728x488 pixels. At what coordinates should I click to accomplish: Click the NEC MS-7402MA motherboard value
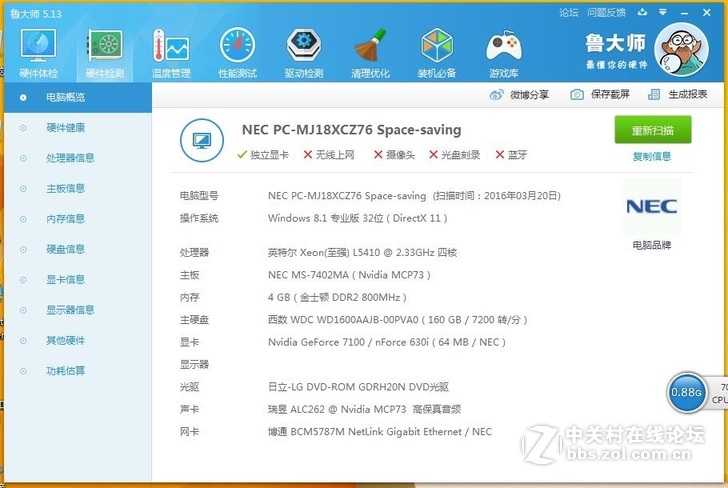pyautogui.click(x=349, y=275)
